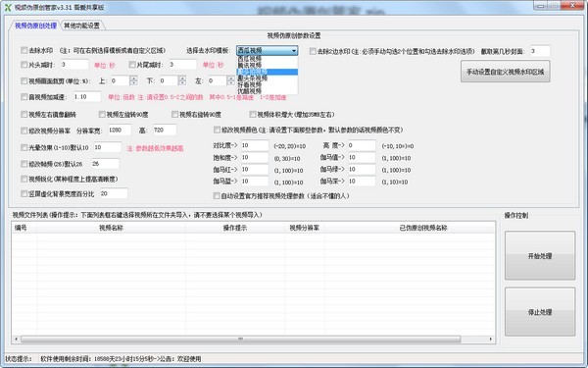Check 视频左旋转90度 option

point(102,114)
